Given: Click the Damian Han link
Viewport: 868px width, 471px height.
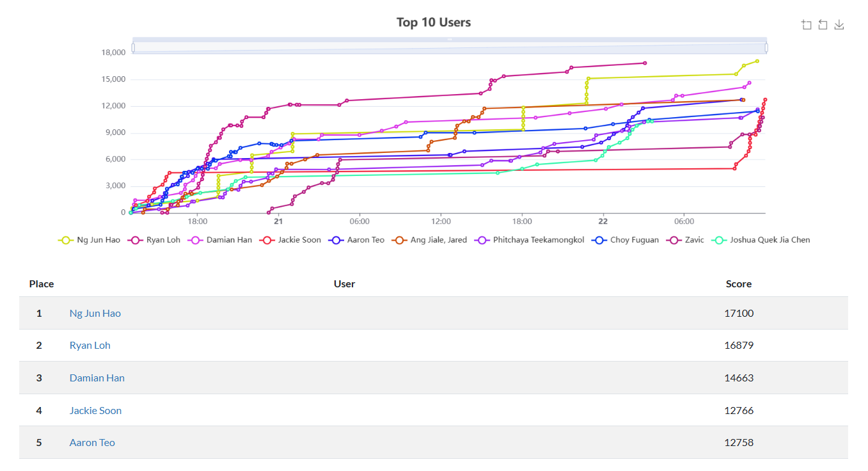Looking at the screenshot, I should tap(97, 378).
